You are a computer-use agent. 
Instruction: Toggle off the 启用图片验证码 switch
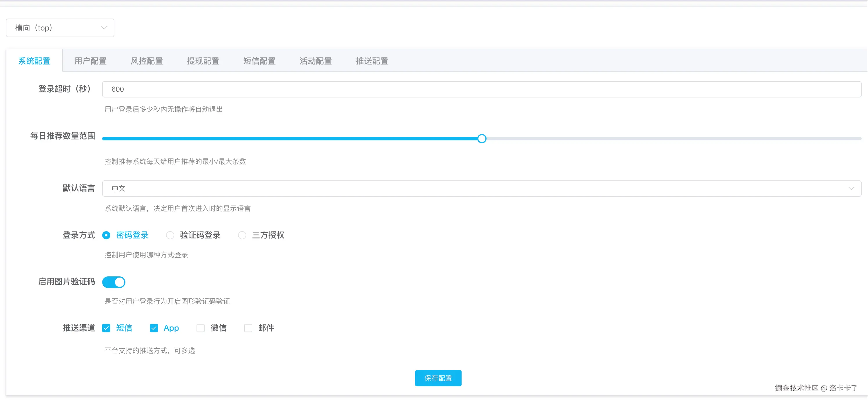(x=114, y=282)
